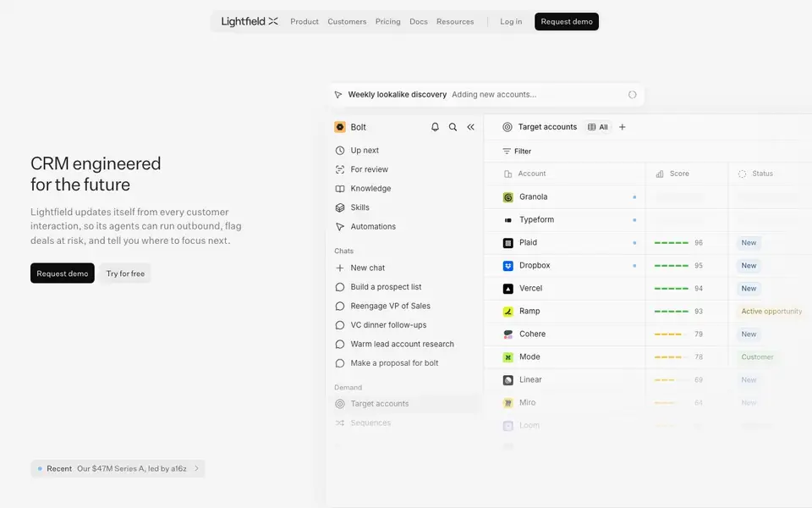Click the Weekly lookalike discovery banner text
Viewport: 812px width, 508px height.
pyautogui.click(x=398, y=95)
